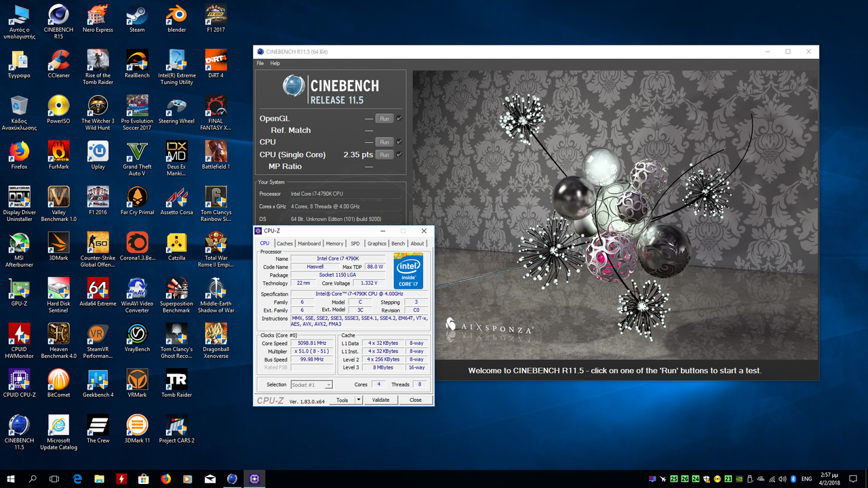Open the CINEBENCH R15 desktop icon
This screenshot has width=868, height=488.
pos(58,20)
